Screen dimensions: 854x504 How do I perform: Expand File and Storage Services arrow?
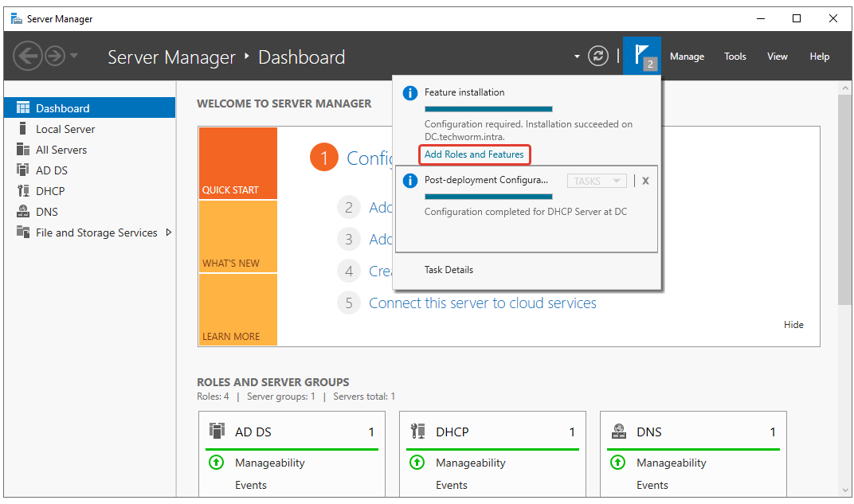(168, 232)
